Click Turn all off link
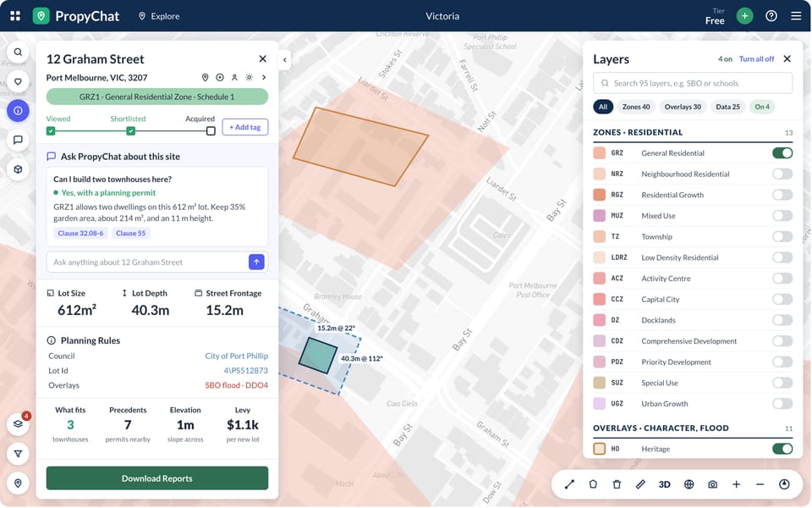The image size is (812, 508). [756, 59]
